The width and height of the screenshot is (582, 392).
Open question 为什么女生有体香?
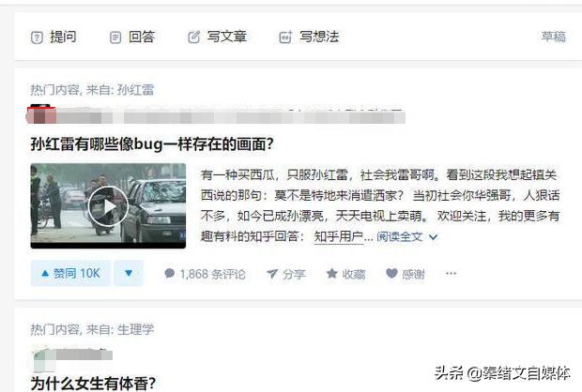pyautogui.click(x=93, y=384)
